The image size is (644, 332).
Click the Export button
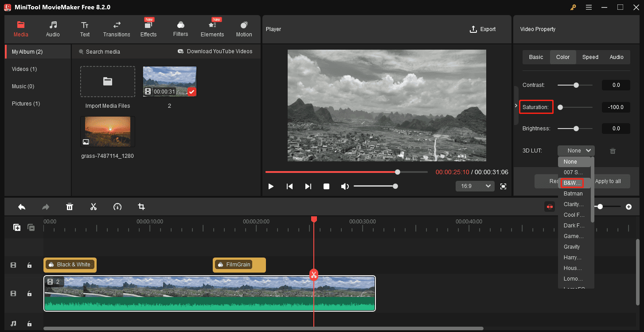(483, 29)
